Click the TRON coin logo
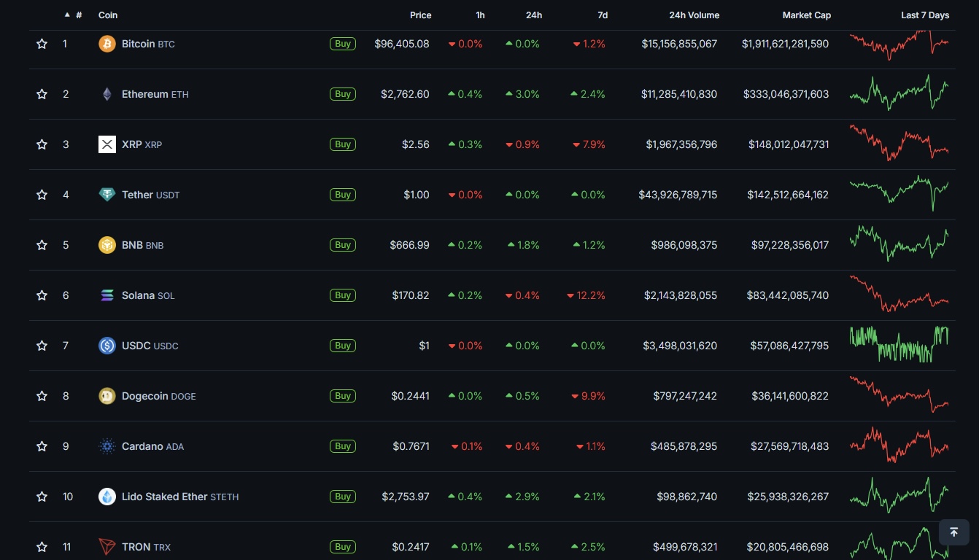979x560 pixels. point(107,547)
